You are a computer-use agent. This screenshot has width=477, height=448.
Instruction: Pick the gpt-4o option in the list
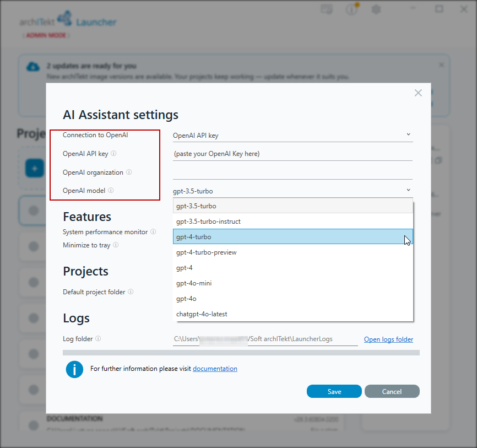pos(292,299)
